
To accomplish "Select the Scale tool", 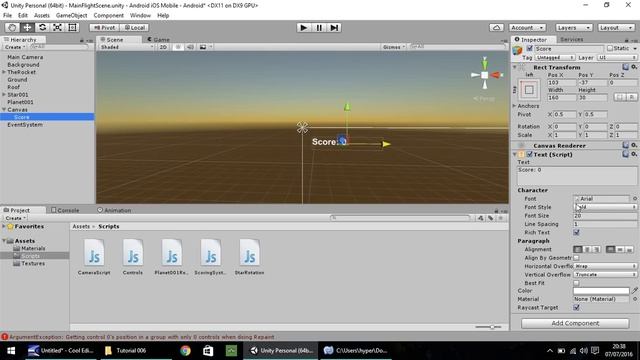I will coord(57,27).
